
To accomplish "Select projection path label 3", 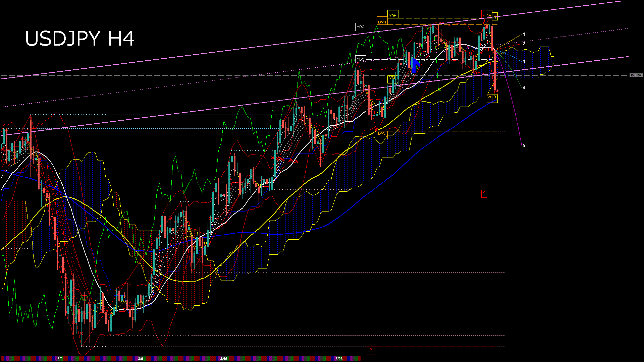I will pyautogui.click(x=524, y=62).
